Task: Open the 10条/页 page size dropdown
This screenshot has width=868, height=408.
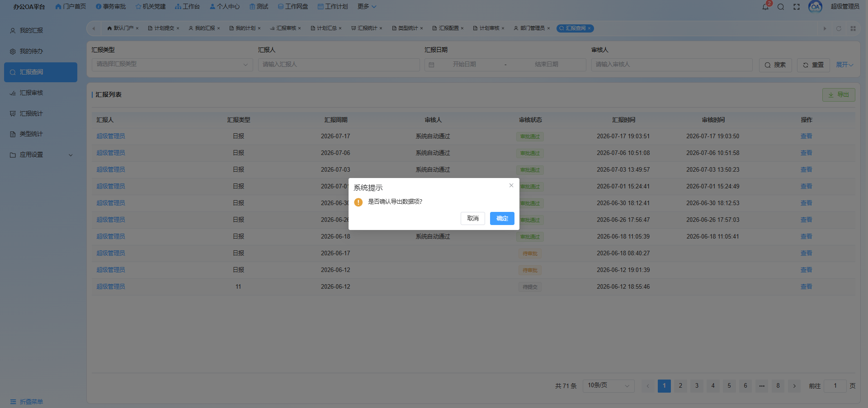Action: pyautogui.click(x=609, y=385)
